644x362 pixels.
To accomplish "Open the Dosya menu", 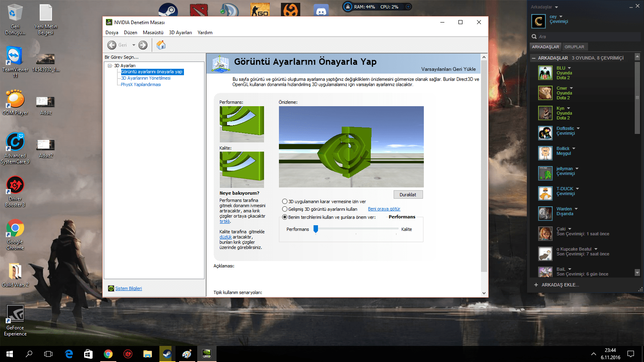I will (112, 33).
